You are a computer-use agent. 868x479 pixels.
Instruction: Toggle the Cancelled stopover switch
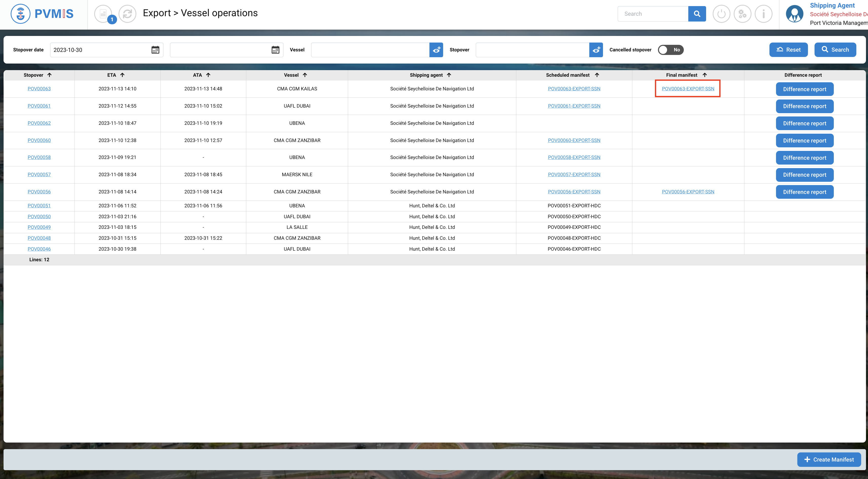(x=670, y=50)
